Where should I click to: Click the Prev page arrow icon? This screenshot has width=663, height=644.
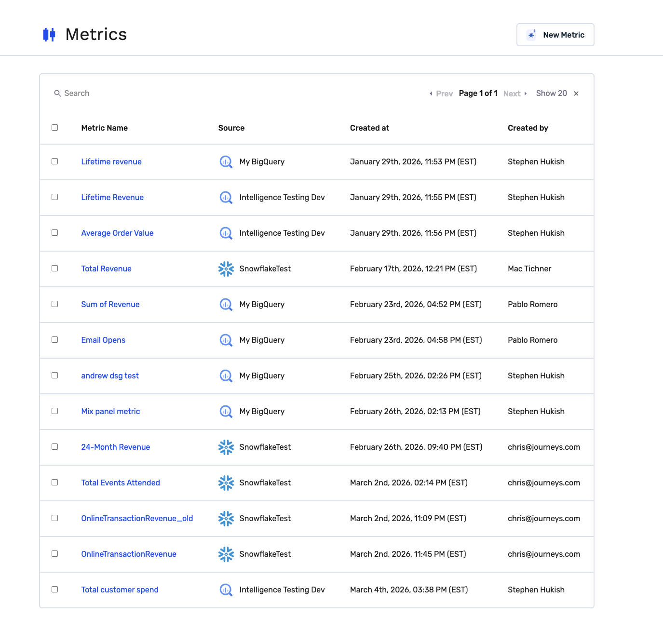click(431, 94)
